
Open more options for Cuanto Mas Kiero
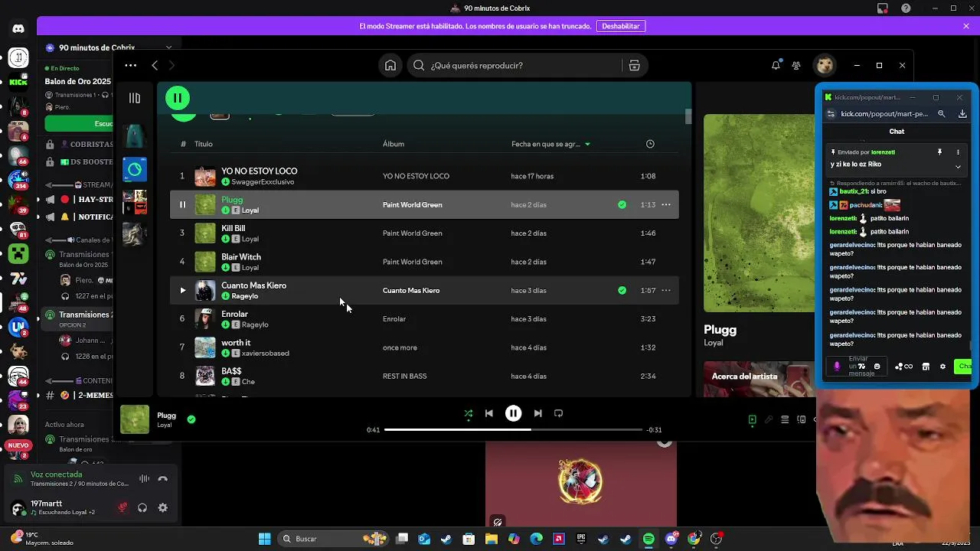click(x=666, y=290)
